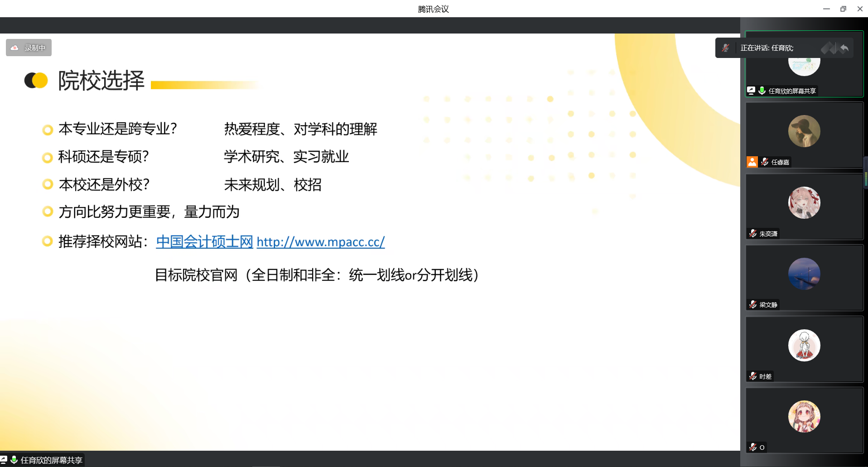Click the screen share icon on 任育欣's tile

pyautogui.click(x=751, y=91)
